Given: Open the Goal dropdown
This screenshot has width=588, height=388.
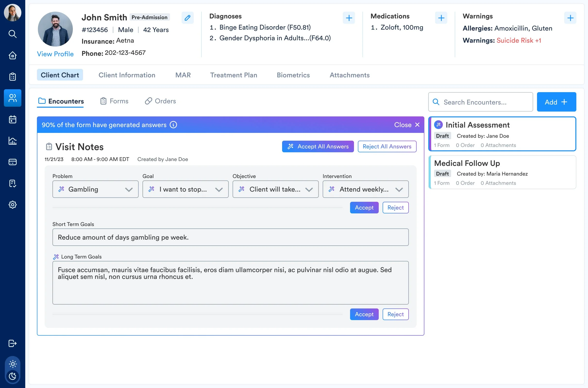Looking at the screenshot, I should pyautogui.click(x=185, y=189).
